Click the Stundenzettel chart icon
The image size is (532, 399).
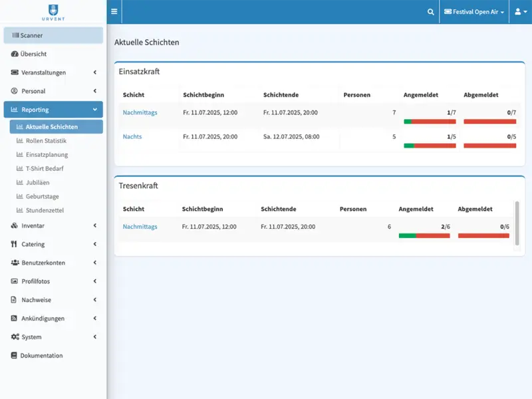click(20, 210)
